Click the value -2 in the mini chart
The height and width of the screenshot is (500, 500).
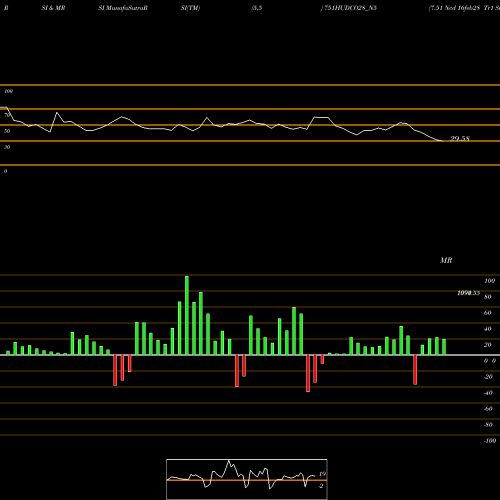(321, 486)
